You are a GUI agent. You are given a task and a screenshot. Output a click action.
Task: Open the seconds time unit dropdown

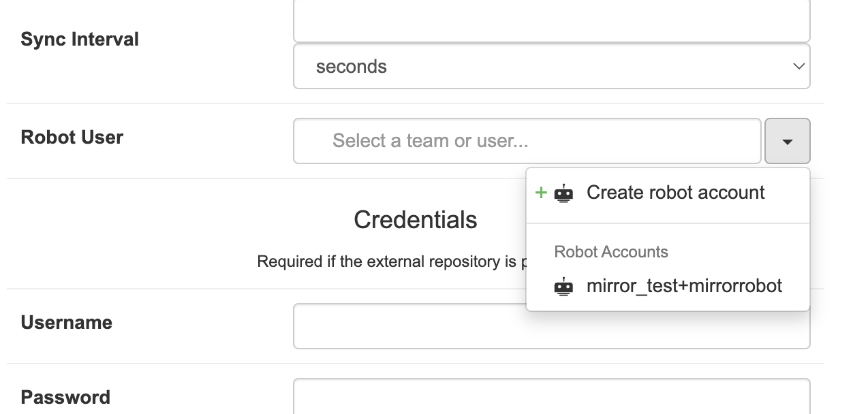pyautogui.click(x=551, y=67)
